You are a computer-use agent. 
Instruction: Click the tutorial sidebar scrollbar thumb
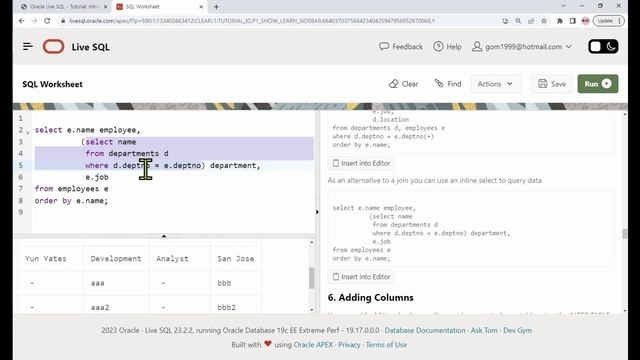tap(624, 233)
